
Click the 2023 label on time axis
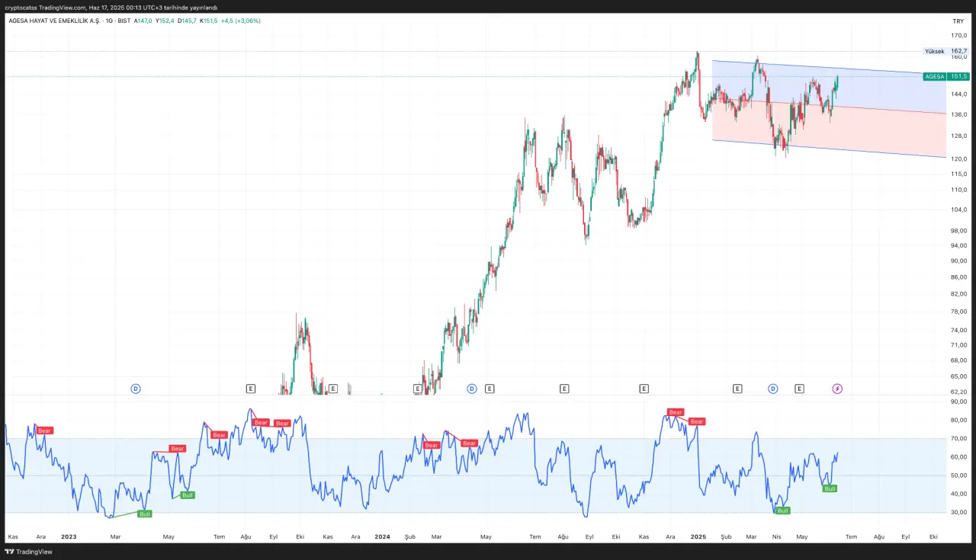[68, 536]
